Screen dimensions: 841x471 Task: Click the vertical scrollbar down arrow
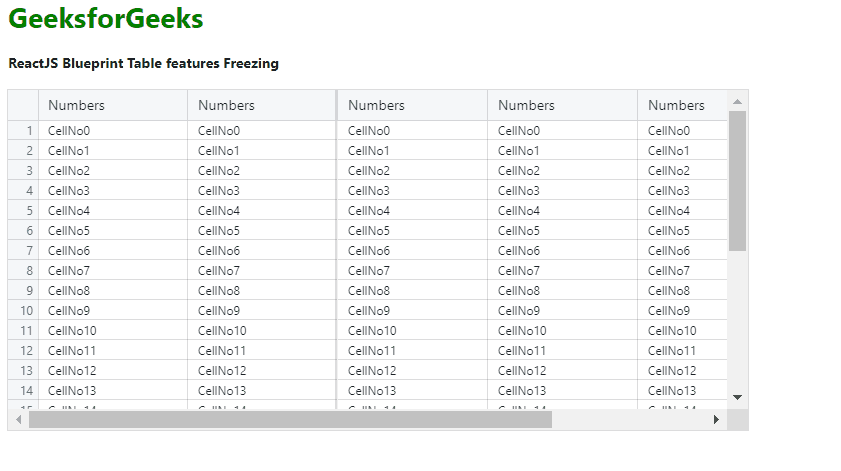[737, 397]
